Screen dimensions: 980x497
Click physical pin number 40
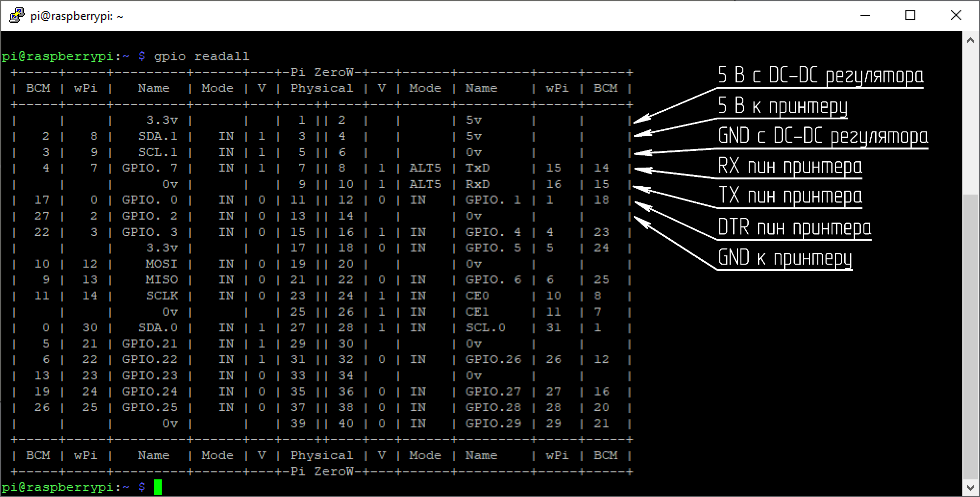click(345, 423)
